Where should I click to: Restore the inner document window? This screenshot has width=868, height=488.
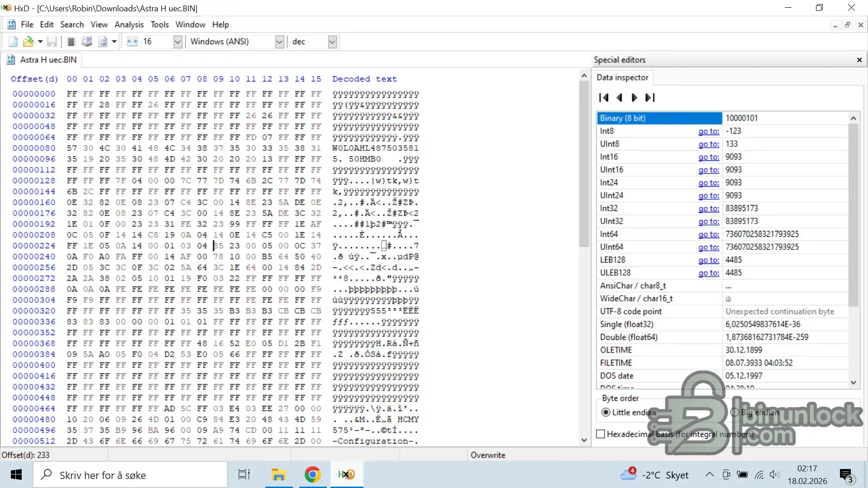click(x=848, y=25)
